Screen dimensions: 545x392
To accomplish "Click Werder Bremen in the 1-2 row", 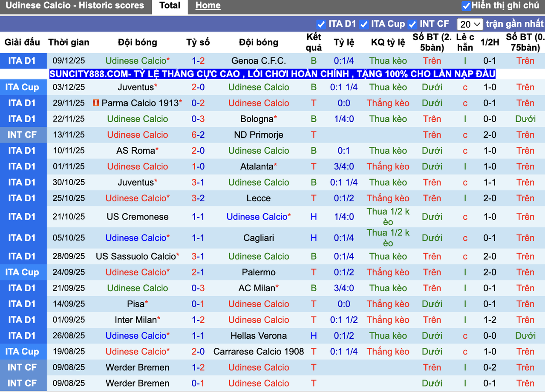I will 138,367.
